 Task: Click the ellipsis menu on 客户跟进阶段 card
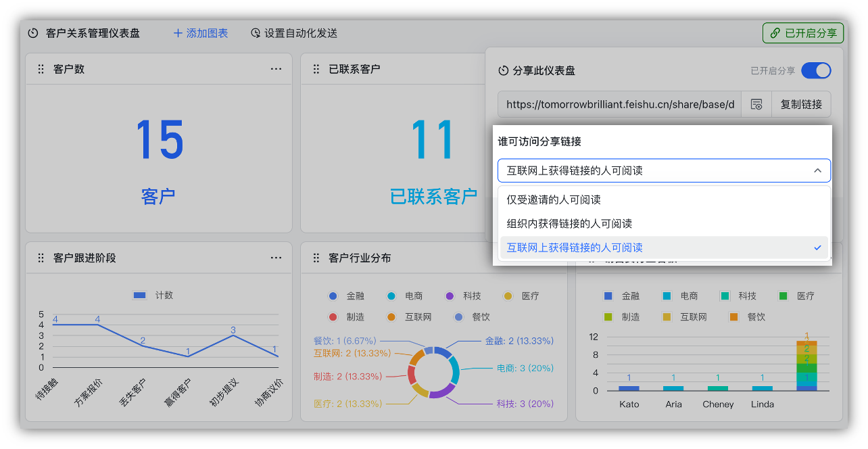[276, 258]
